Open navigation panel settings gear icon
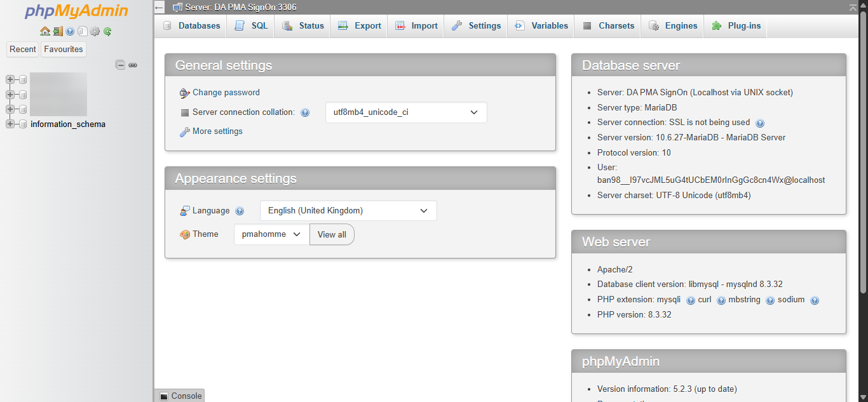The width and height of the screenshot is (868, 402). [x=95, y=31]
